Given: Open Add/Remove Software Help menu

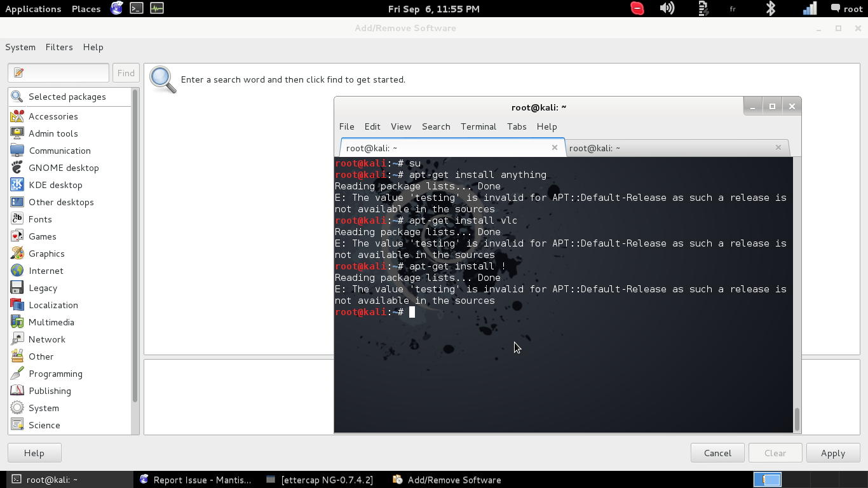Looking at the screenshot, I should click(93, 47).
